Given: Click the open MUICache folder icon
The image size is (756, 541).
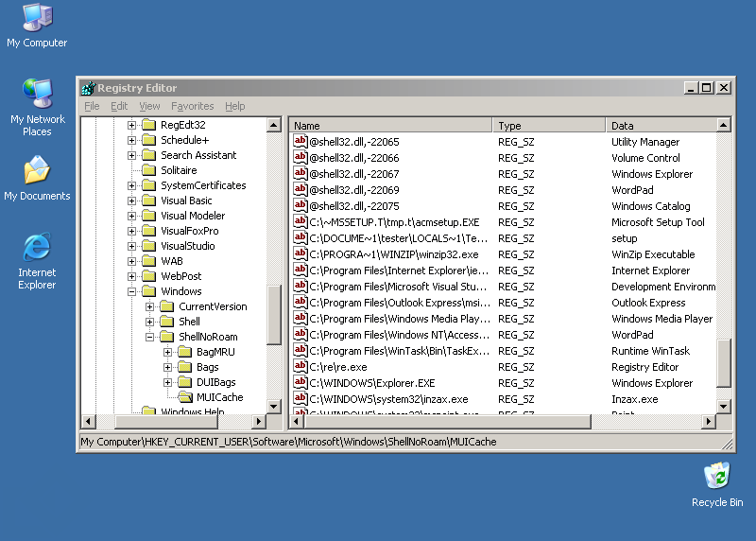Looking at the screenshot, I should click(185, 397).
